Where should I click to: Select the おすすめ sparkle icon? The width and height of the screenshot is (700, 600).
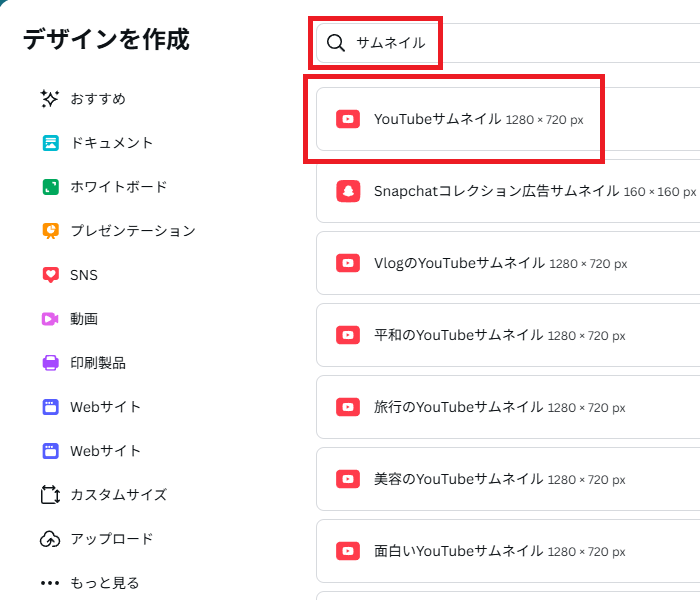coord(50,99)
